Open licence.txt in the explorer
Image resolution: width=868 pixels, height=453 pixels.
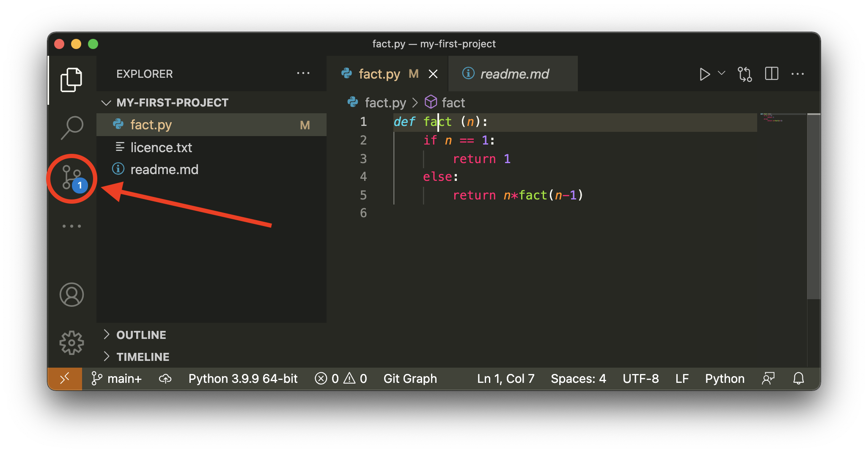click(161, 147)
